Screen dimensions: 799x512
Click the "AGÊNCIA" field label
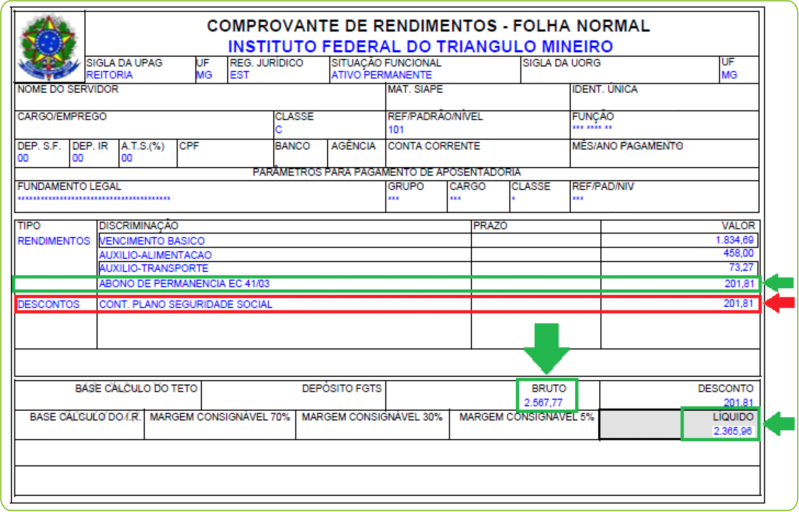click(x=353, y=146)
